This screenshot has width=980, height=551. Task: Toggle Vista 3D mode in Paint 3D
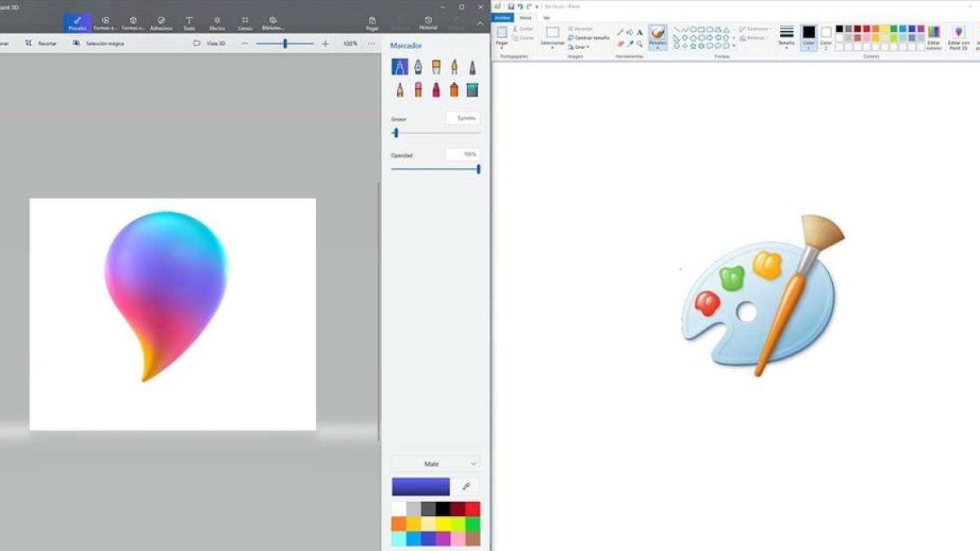211,42
